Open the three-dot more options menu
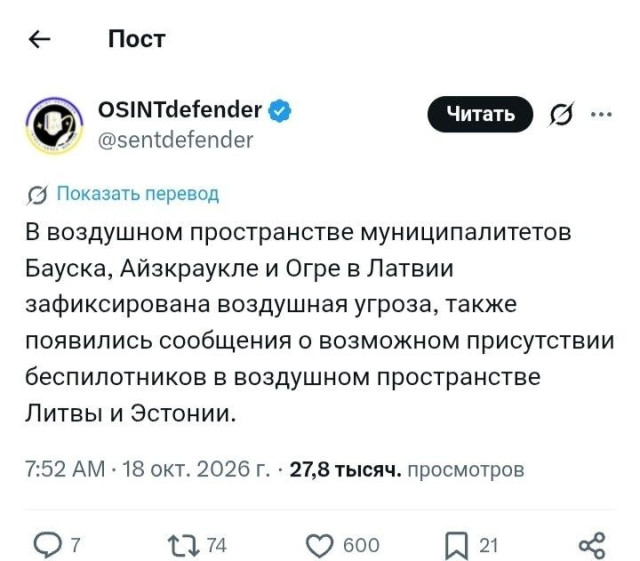The width and height of the screenshot is (640, 561). 602,114
